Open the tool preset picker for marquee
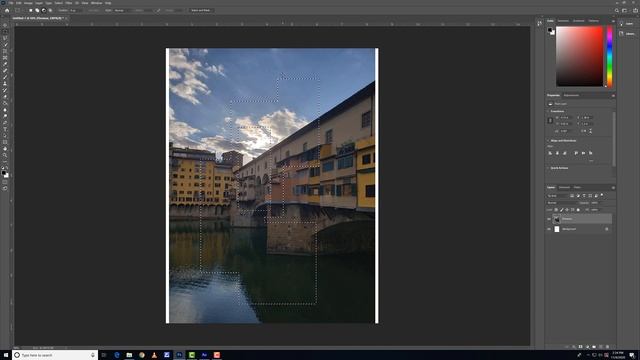The height and width of the screenshot is (360, 640). tap(19, 10)
